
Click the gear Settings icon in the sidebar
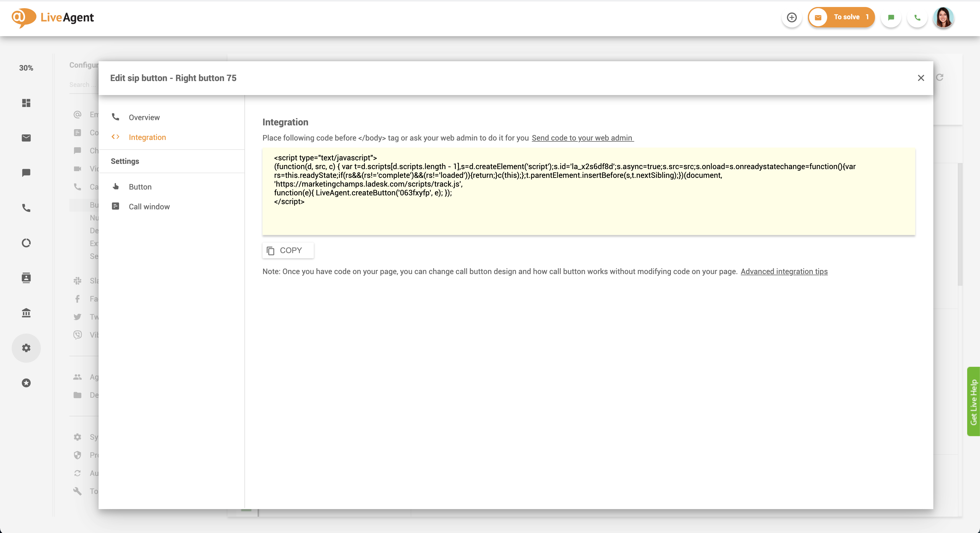[x=26, y=348]
